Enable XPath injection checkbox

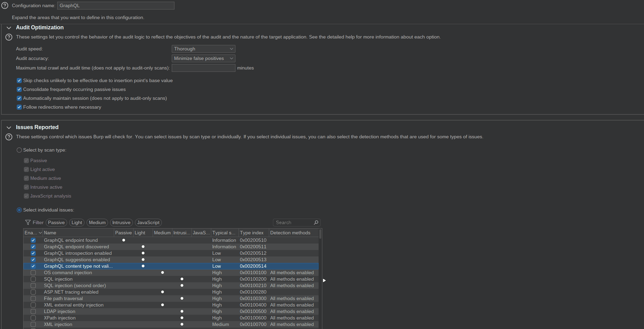(33, 318)
